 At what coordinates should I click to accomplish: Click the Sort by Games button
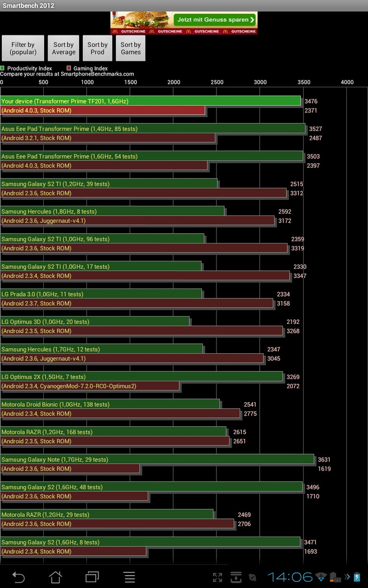pyautogui.click(x=131, y=48)
